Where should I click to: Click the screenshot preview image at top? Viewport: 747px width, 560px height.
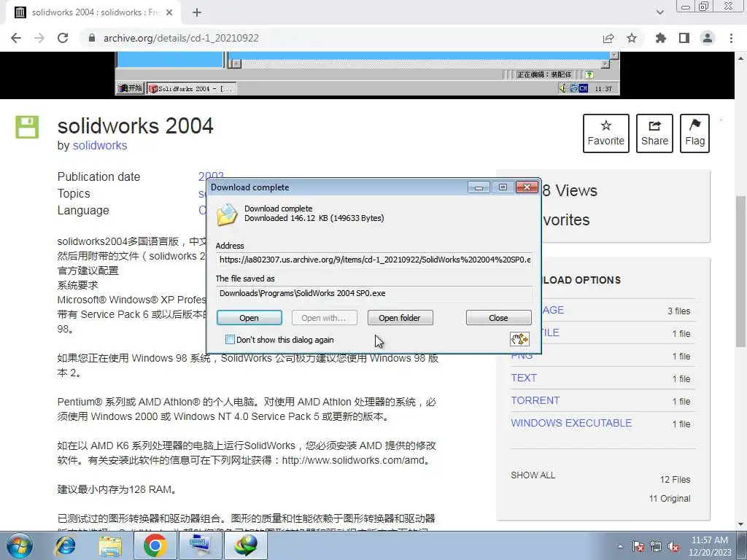(x=368, y=74)
